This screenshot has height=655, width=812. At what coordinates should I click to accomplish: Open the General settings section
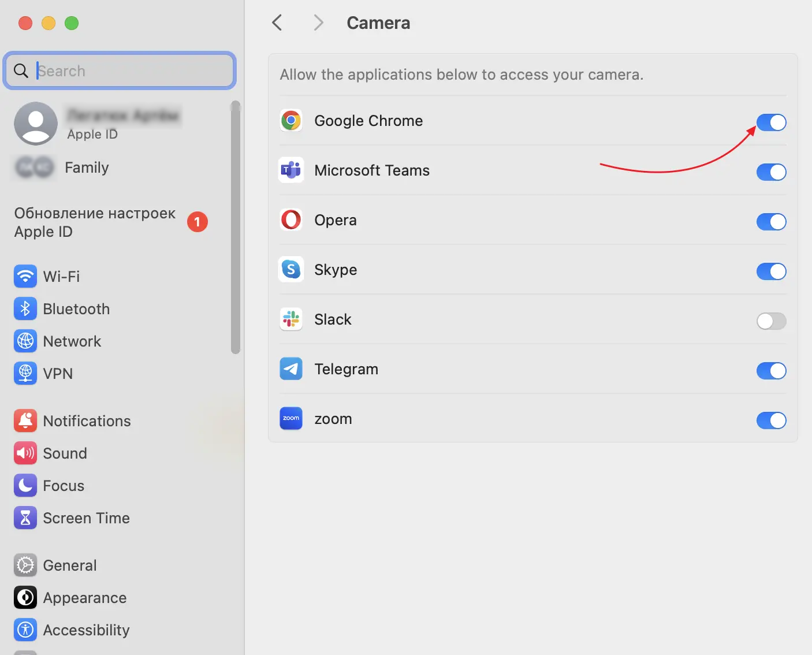point(69,565)
